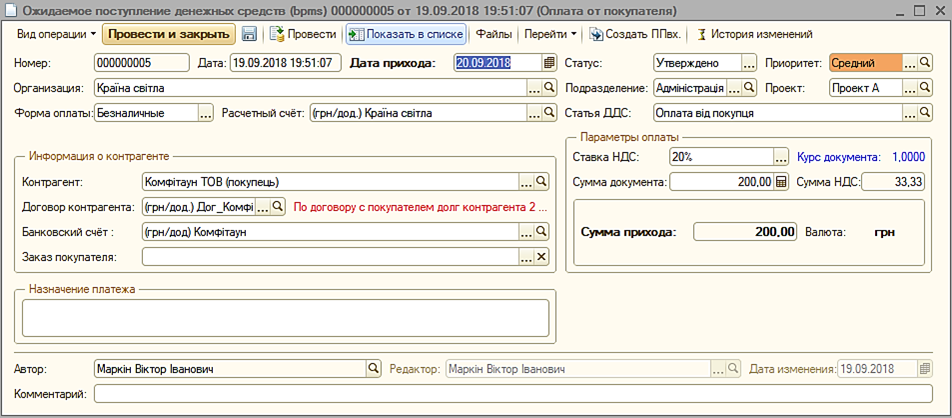
Task: Clear the Заказ покупателя field with X
Action: click(x=542, y=257)
